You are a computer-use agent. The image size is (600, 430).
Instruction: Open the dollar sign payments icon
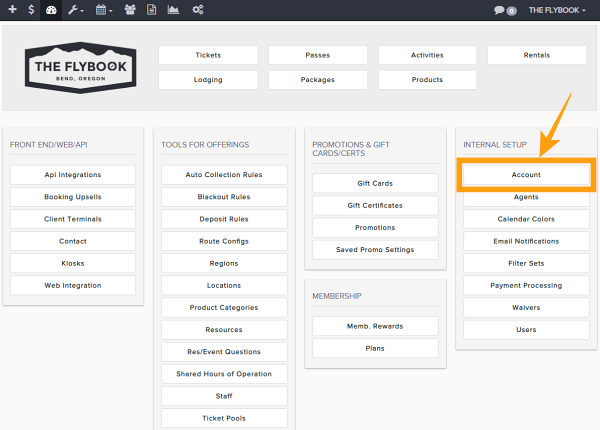point(31,9)
